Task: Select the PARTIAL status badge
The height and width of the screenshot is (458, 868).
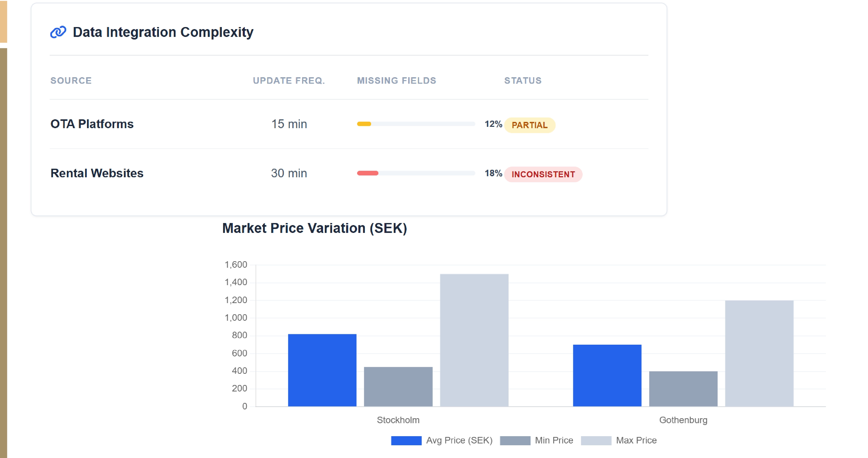Action: [x=530, y=125]
